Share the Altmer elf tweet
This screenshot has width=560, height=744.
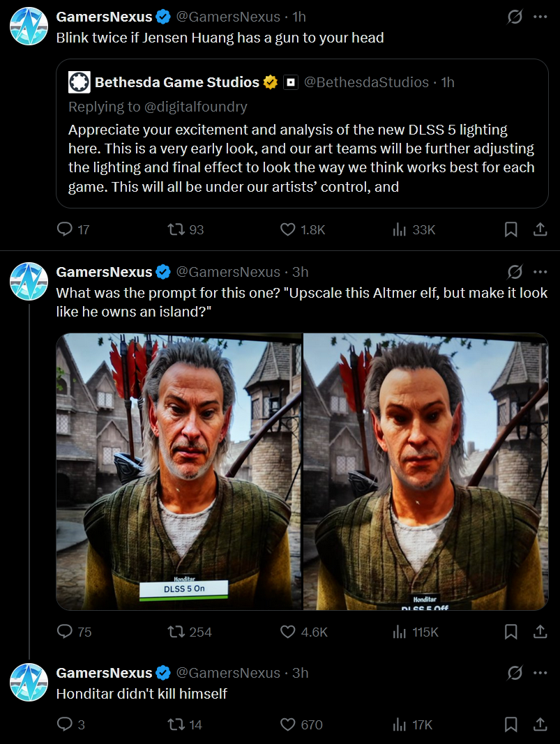pyautogui.click(x=540, y=632)
